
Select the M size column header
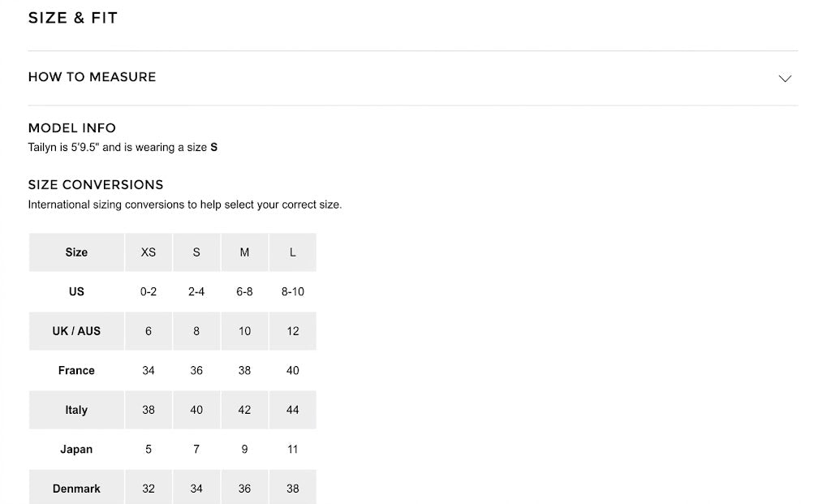tap(244, 252)
